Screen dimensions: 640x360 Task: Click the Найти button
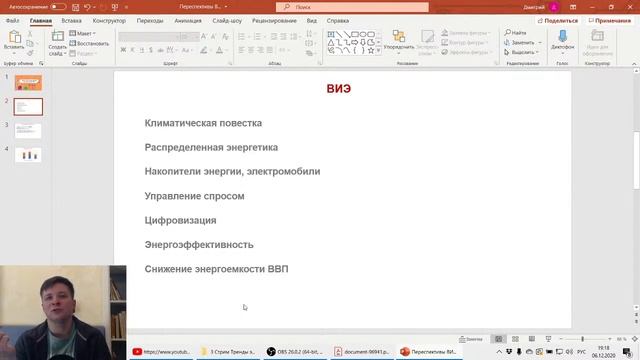point(516,33)
